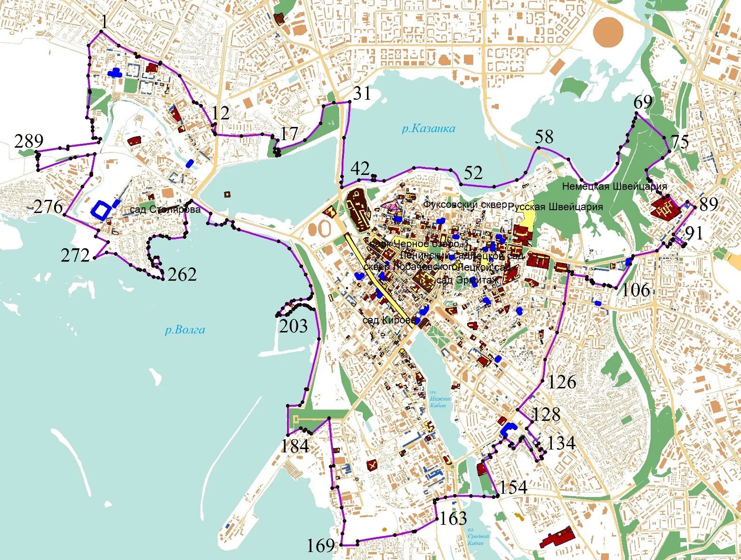741x560 pixels.
Task: Select boundary point 31 by river
Action: (362, 93)
